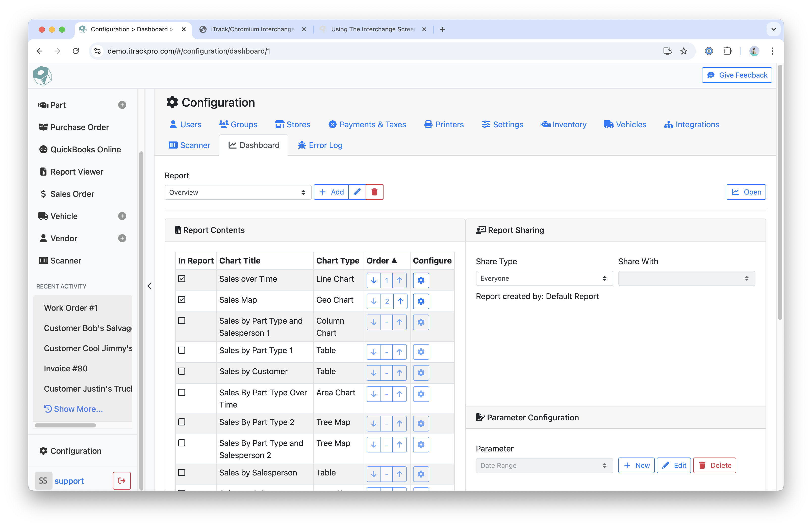Click the Give Feedback button
Viewport: 812px width, 528px height.
(x=737, y=75)
